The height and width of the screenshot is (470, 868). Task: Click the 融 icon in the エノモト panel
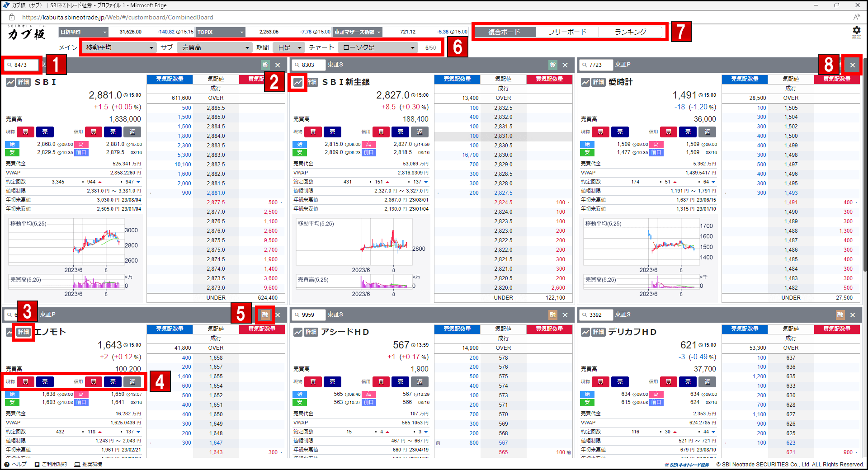point(265,315)
